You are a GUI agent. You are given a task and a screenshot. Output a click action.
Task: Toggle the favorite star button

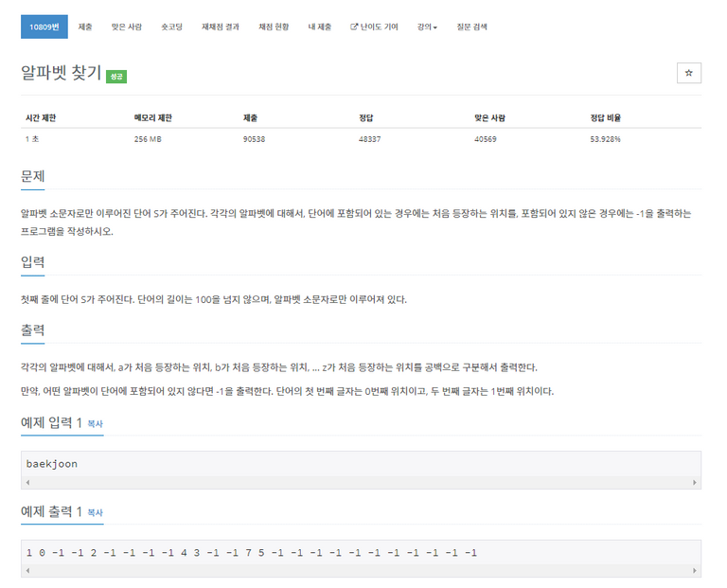click(689, 73)
